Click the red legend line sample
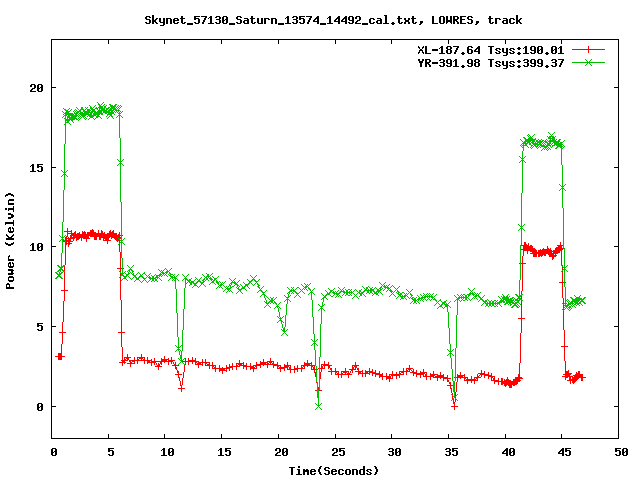This screenshot has width=640, height=480. click(588, 50)
